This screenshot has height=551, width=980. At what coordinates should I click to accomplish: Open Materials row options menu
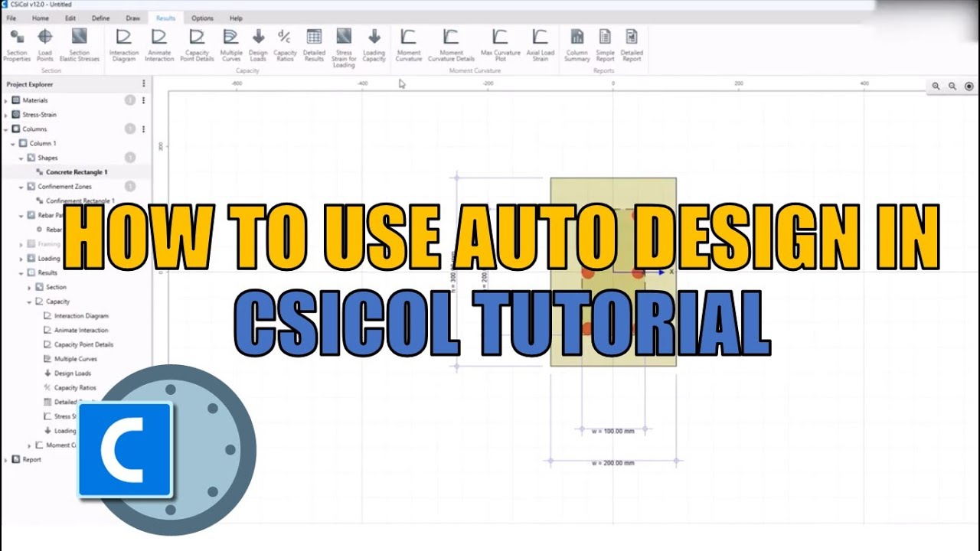[143, 100]
